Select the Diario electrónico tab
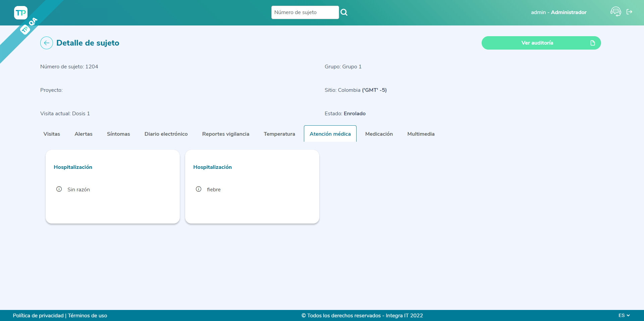The height and width of the screenshot is (321, 644). click(166, 134)
